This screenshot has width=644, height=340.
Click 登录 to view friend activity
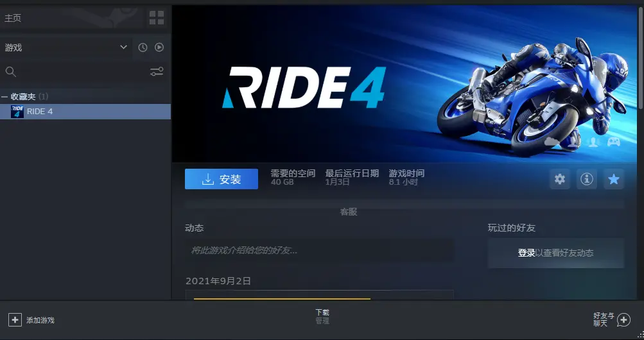coord(526,253)
